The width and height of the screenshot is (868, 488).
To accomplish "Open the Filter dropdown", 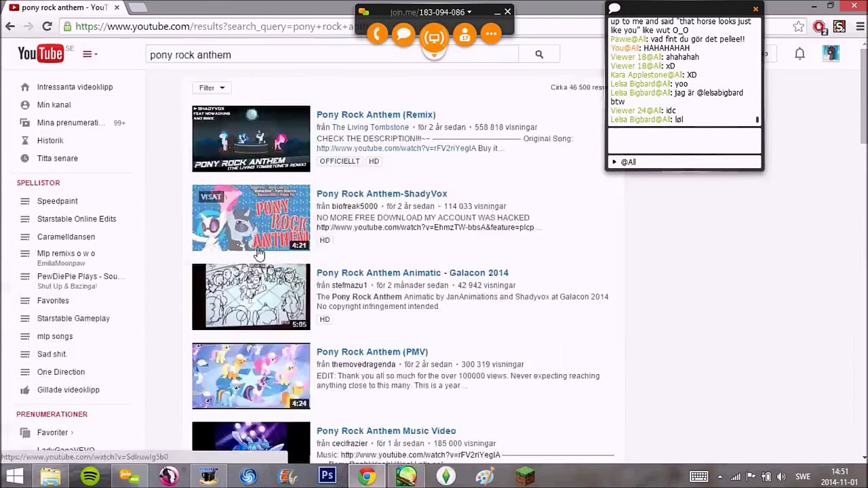I will (x=212, y=88).
